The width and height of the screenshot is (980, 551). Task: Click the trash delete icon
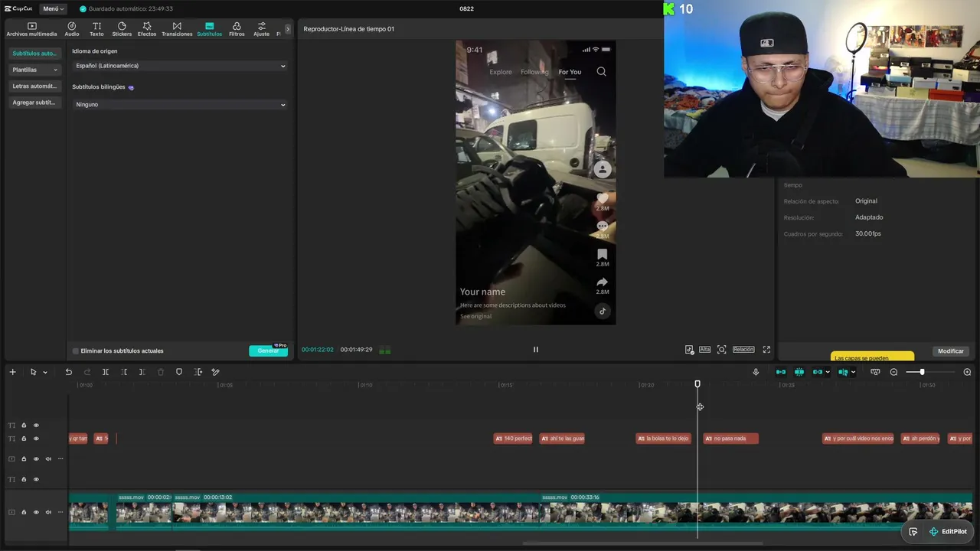161,372
